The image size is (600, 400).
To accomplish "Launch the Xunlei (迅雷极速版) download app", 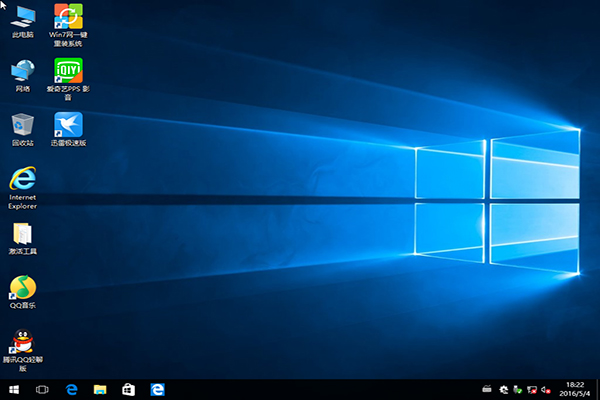I will pyautogui.click(x=67, y=125).
